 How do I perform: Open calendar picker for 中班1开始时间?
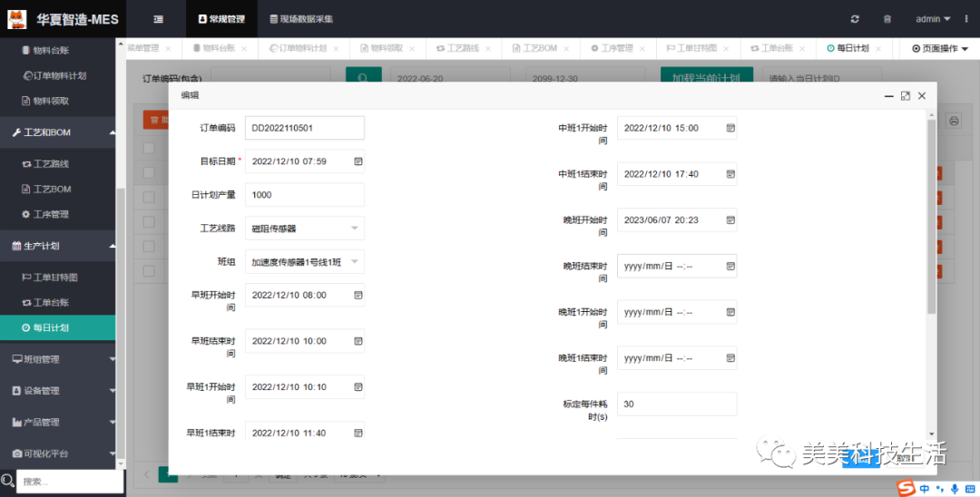(x=730, y=128)
